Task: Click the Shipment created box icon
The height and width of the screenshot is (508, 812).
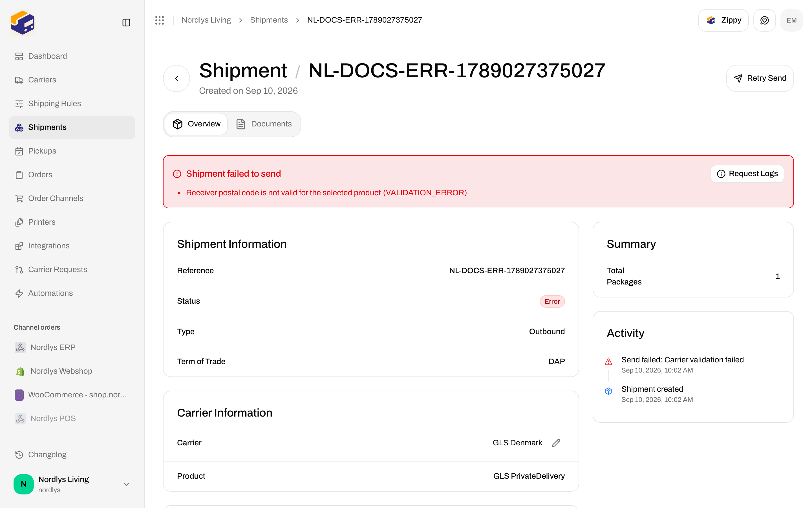Action: click(x=608, y=391)
